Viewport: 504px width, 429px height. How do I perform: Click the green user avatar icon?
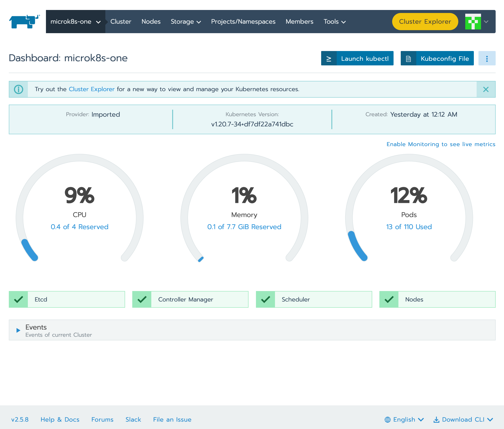[473, 22]
